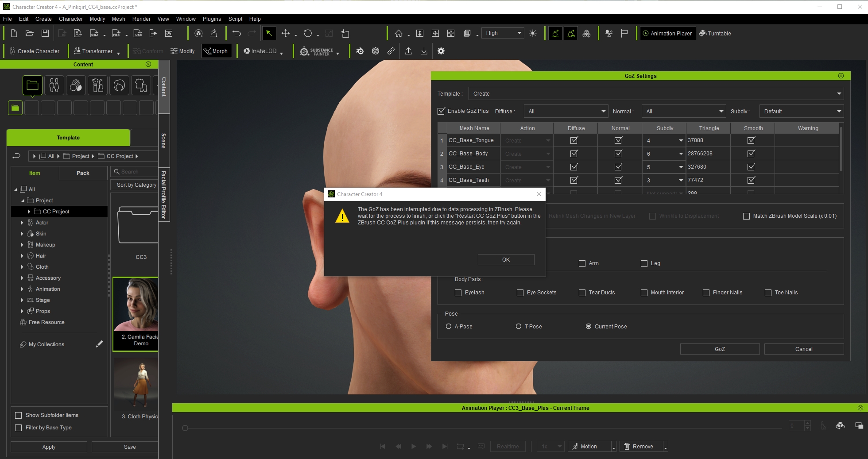
Task: Click the animation timeline slider handle
Action: coord(185,428)
